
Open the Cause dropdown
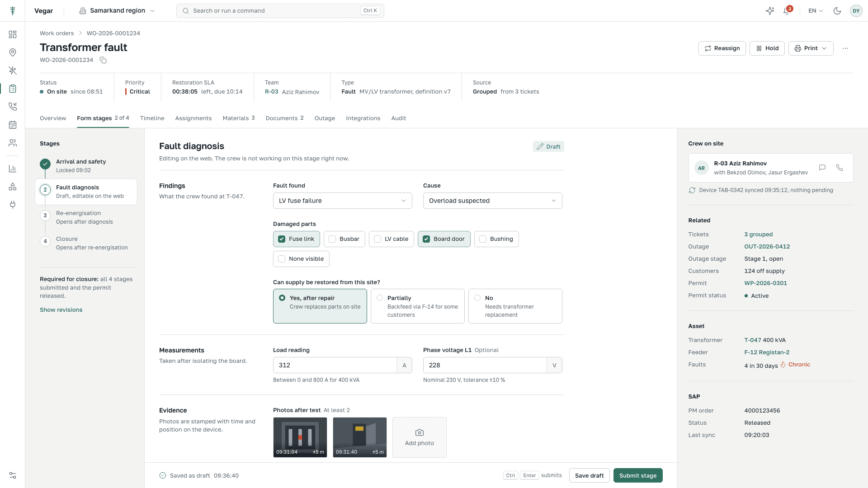pos(493,201)
